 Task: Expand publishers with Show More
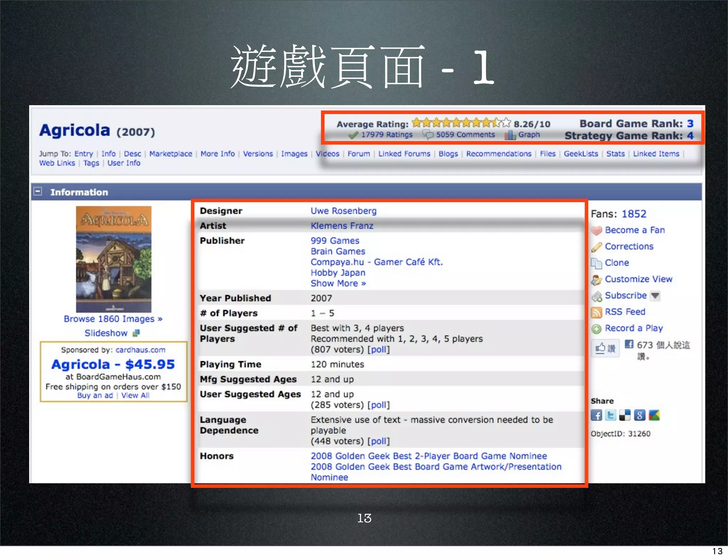(338, 284)
